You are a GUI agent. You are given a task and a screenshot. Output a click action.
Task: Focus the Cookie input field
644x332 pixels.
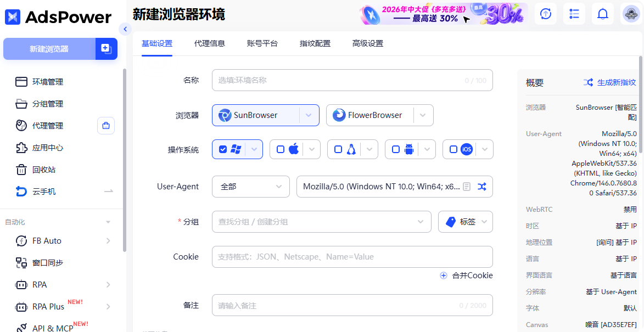pos(352,257)
